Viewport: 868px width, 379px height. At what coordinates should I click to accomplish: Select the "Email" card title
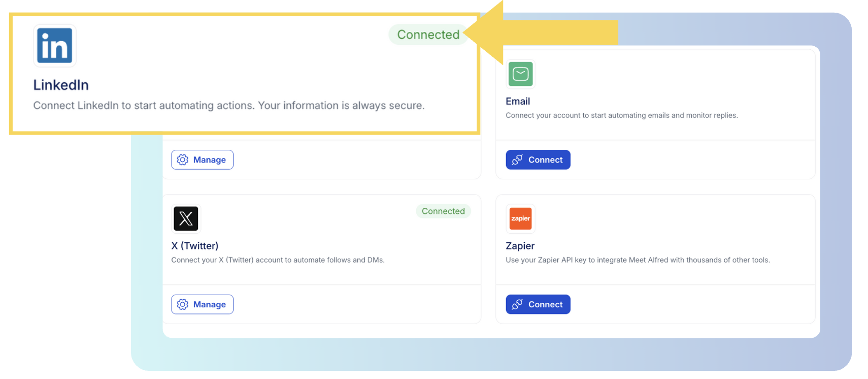518,101
